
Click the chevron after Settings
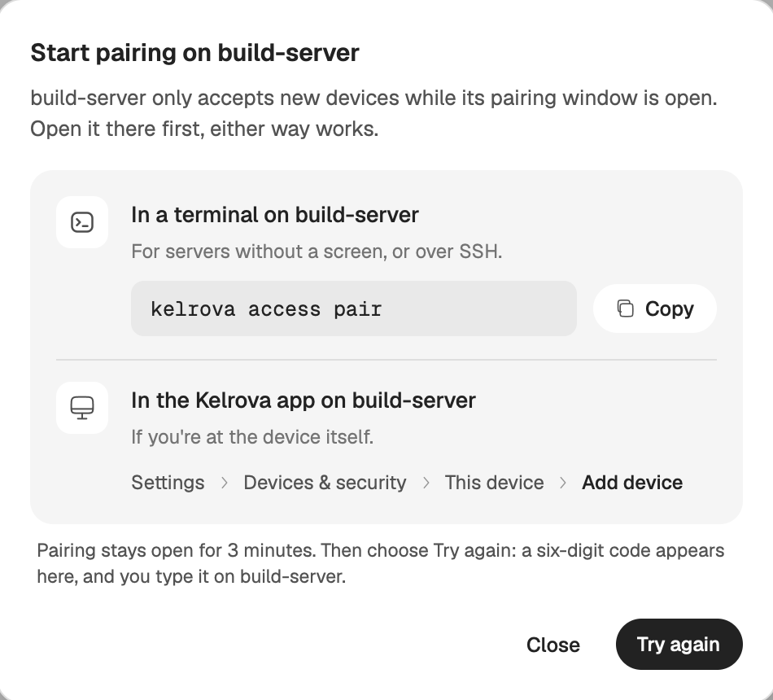tap(225, 483)
